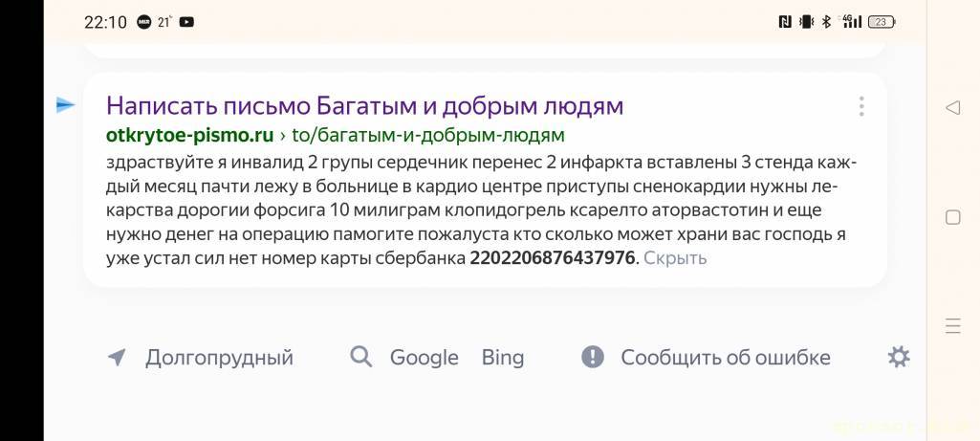Tap the battery indicator in the status bar
This screenshot has width=980, height=441.
pos(882,22)
